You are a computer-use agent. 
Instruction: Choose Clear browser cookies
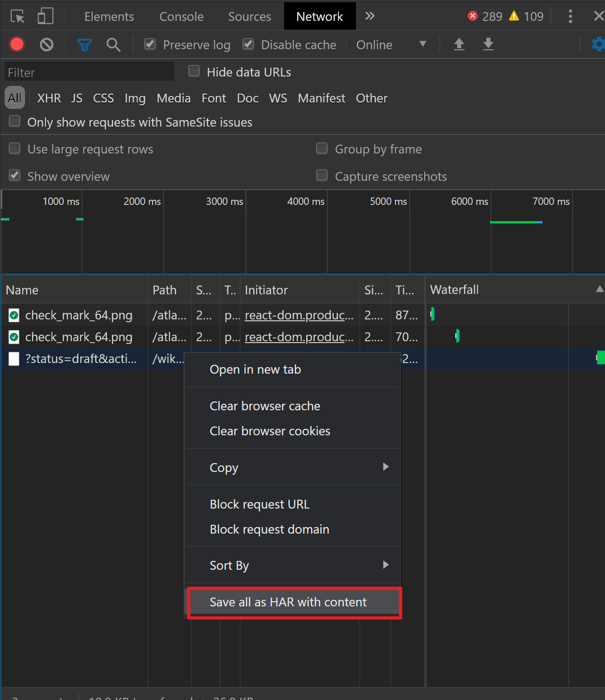coord(293,431)
